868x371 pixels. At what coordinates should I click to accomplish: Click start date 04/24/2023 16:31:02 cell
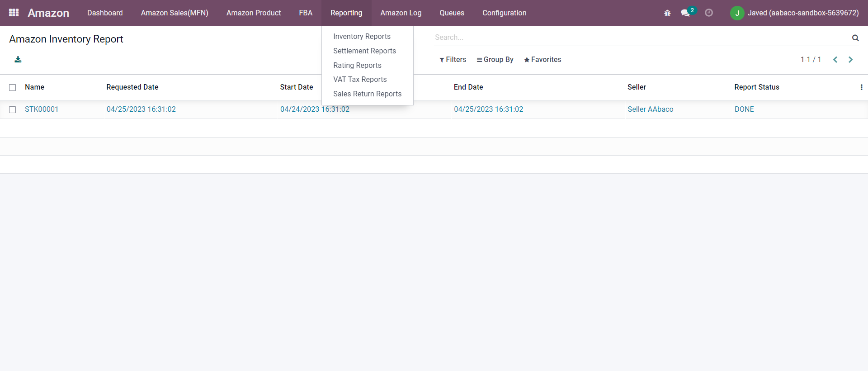coord(315,109)
